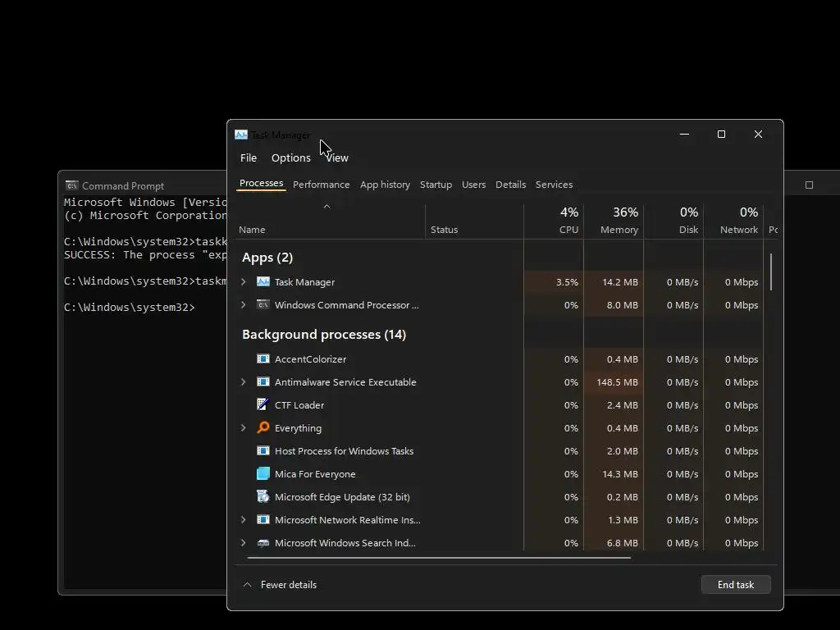Open the Options menu
The width and height of the screenshot is (840, 630).
291,158
